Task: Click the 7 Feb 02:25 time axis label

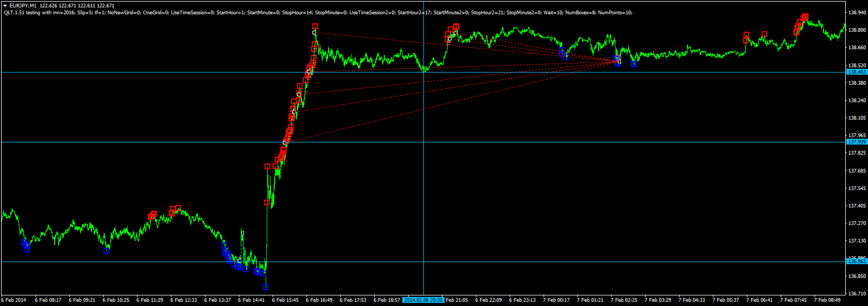Action: coord(624,300)
